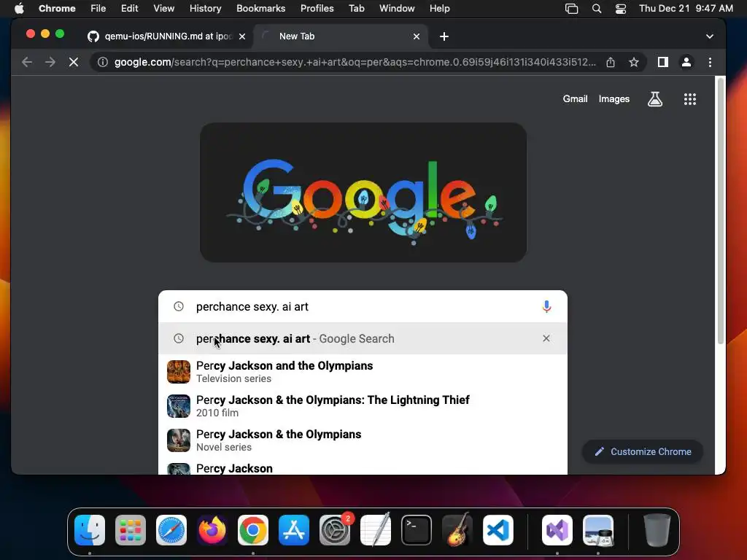Click Lightning Thief suggestion thumbnail

(x=179, y=405)
